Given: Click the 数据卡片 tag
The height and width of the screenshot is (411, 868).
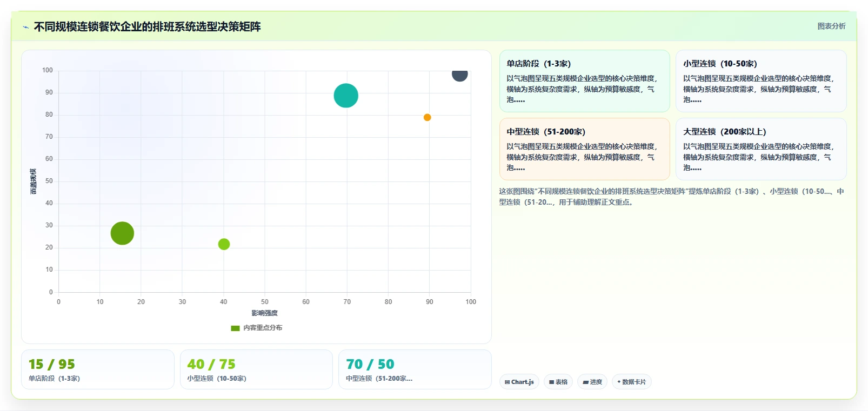Looking at the screenshot, I should [x=632, y=382].
